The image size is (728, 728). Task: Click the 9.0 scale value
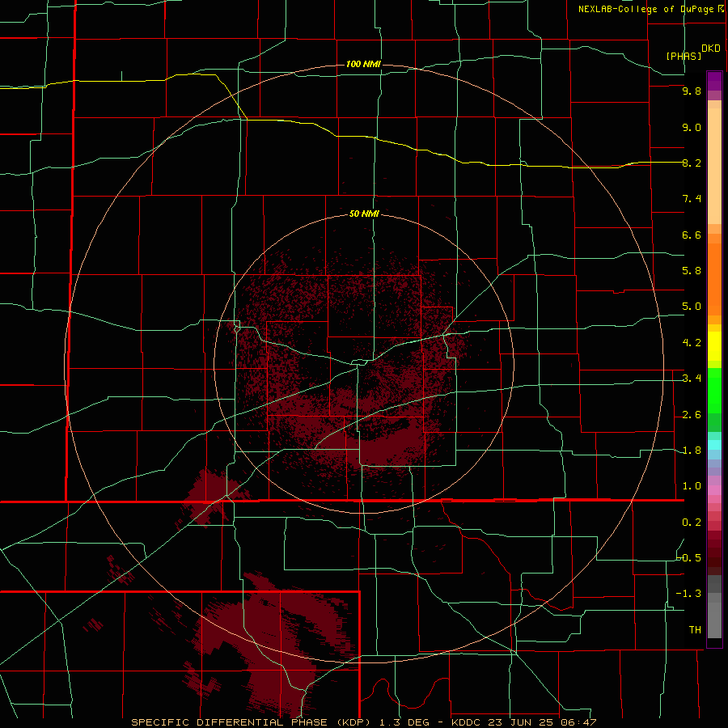coord(692,127)
